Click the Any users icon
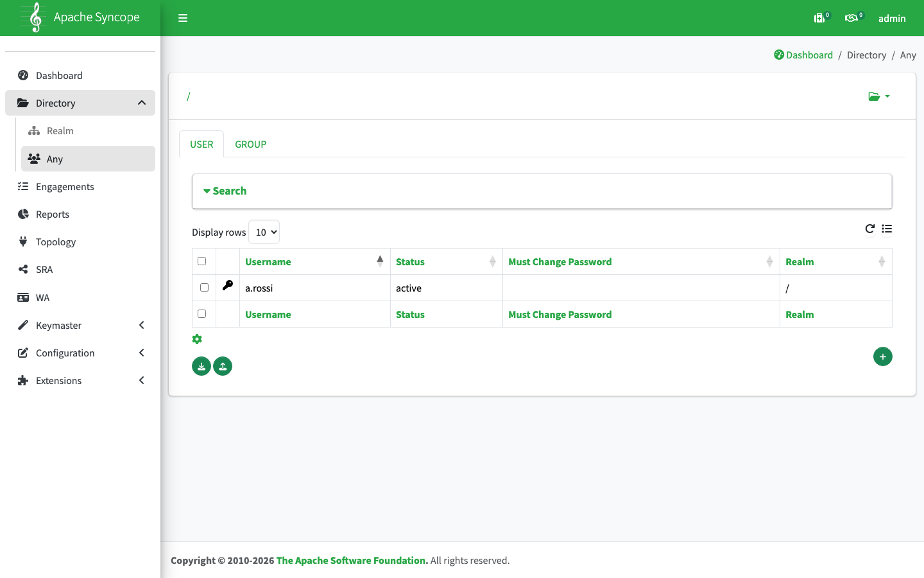The width and height of the screenshot is (924, 578). click(34, 159)
